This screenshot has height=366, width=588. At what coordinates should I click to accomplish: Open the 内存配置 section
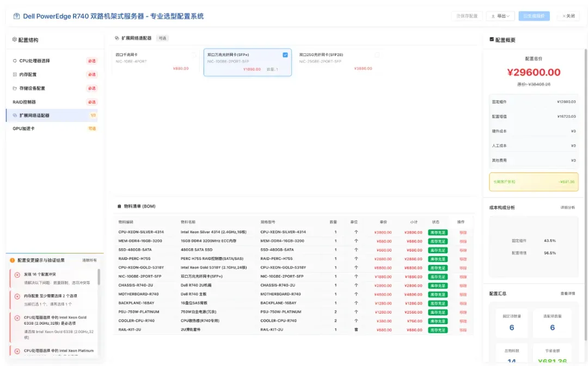[x=52, y=75]
